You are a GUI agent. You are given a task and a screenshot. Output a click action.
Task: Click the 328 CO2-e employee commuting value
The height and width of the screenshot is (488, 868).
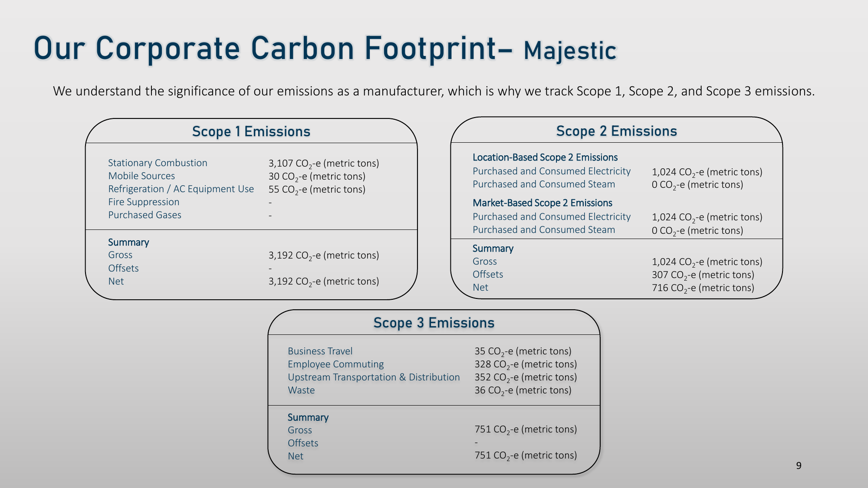click(526, 365)
